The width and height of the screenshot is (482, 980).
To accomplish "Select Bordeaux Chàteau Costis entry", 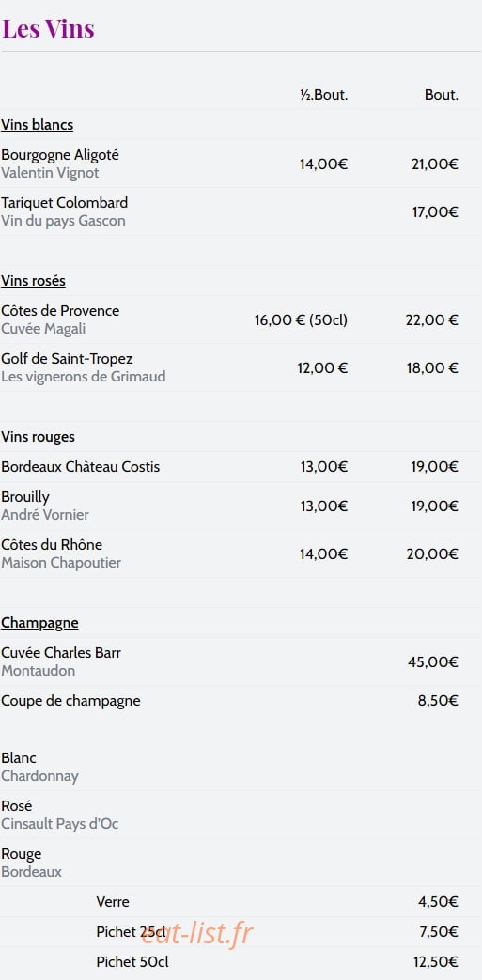I will pyautogui.click(x=81, y=467).
